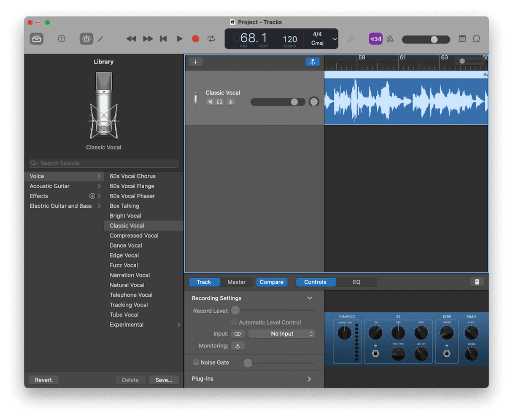The width and height of the screenshot is (513, 420).
Task: Toggle the Smart Controls dial button
Action: pyautogui.click(x=86, y=39)
